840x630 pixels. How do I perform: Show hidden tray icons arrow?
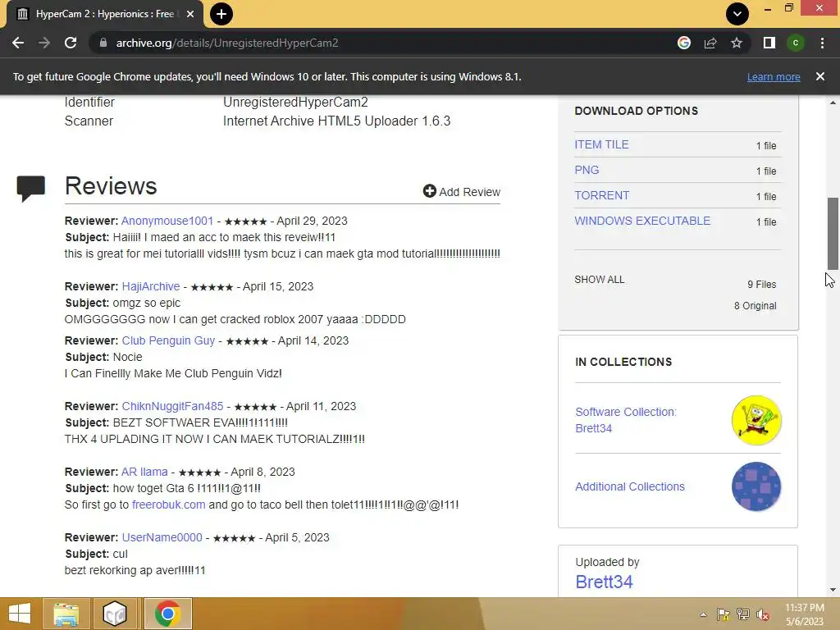tap(703, 614)
